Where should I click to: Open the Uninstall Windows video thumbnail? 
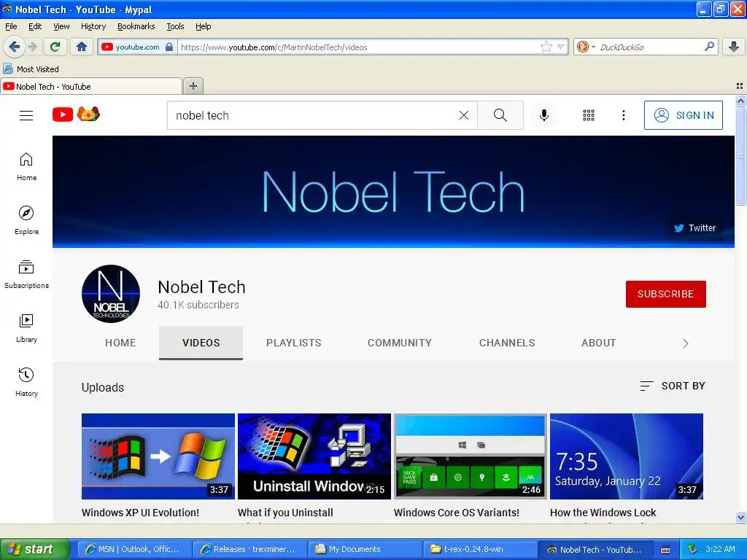point(314,456)
